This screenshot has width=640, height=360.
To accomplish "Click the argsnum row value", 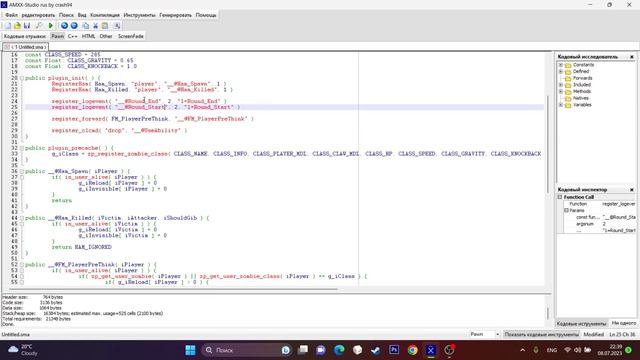I will point(619,224).
